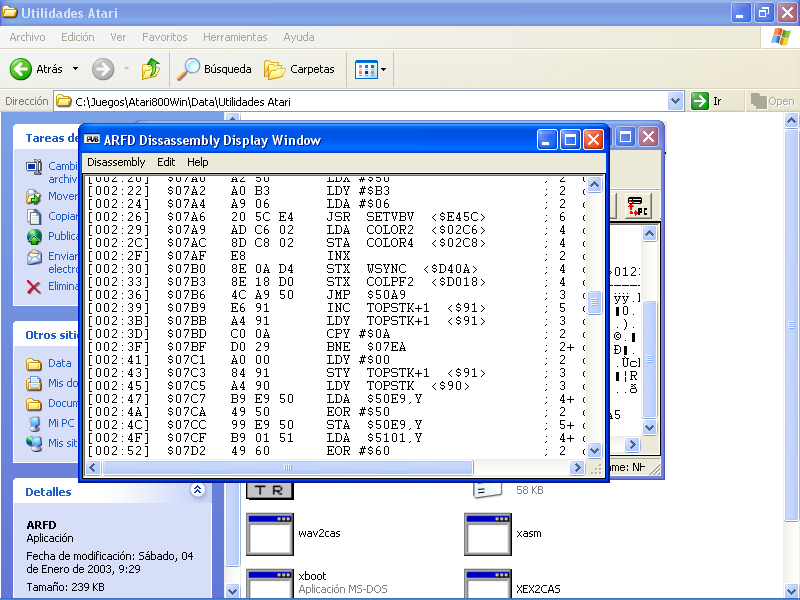Click the Ir go button

coord(707,102)
